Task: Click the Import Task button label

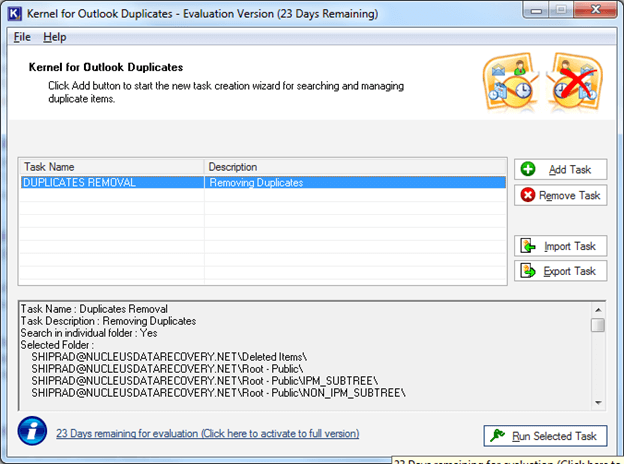Action: [570, 246]
